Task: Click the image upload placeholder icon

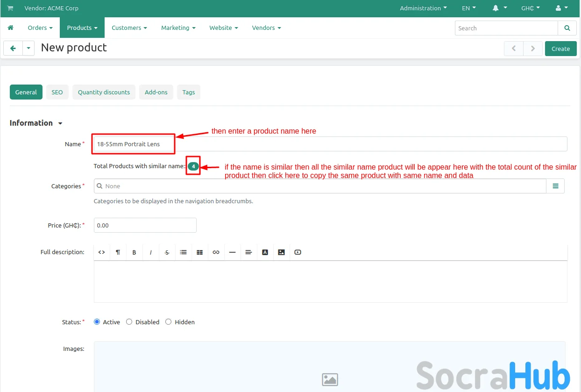Action: coord(330,379)
